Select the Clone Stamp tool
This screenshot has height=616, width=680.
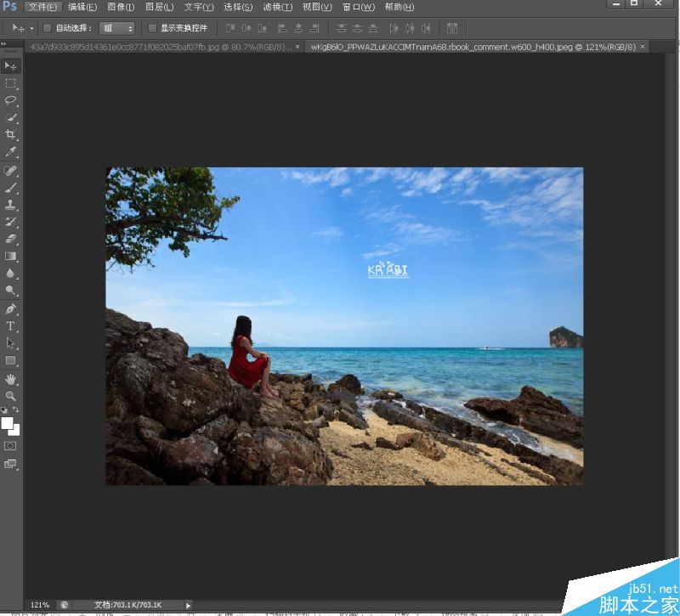[x=10, y=205]
